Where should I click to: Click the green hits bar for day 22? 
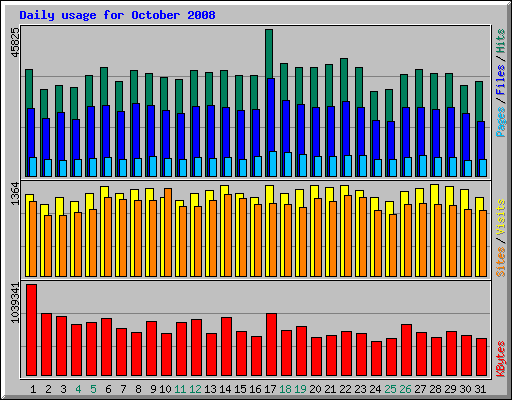344,80
